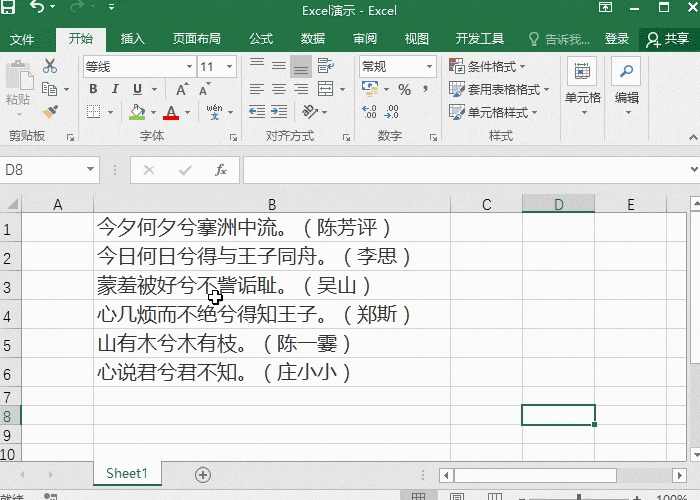
Task: Open 套用表格格式 table format menu
Action: [499, 89]
